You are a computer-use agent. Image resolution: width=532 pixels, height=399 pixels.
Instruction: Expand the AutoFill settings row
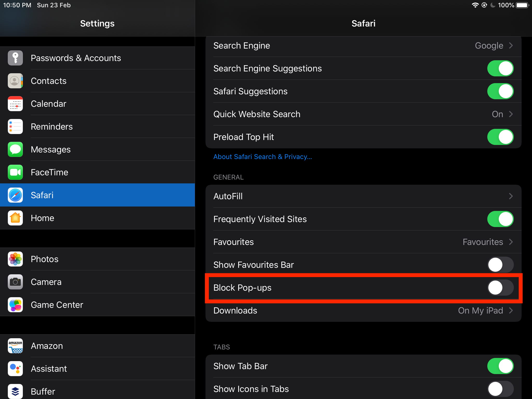pos(363,196)
